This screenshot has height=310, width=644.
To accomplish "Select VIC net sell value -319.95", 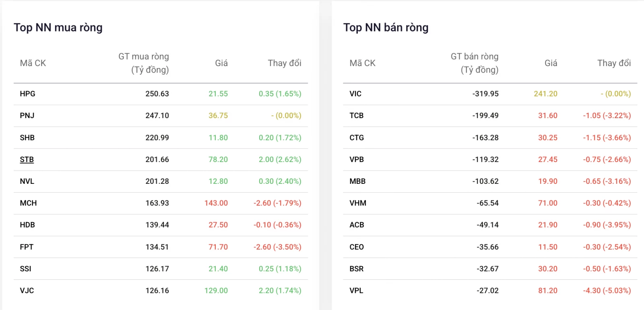I will click(x=485, y=94).
